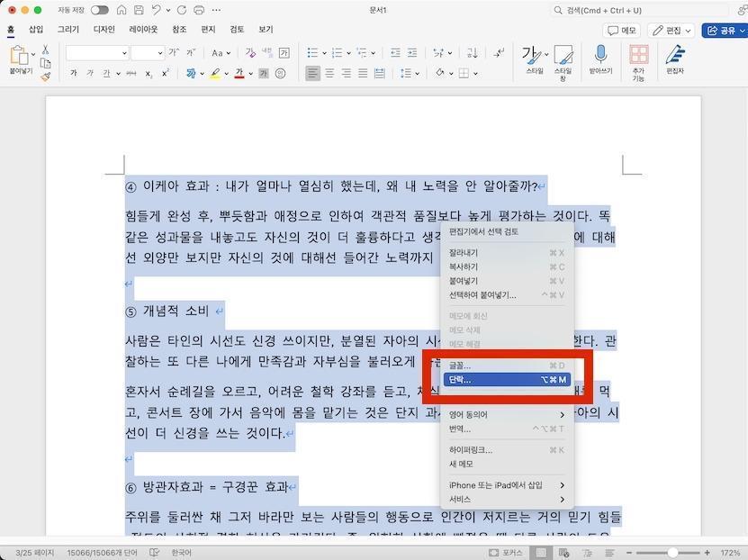Click the justify align icon

[x=363, y=73]
